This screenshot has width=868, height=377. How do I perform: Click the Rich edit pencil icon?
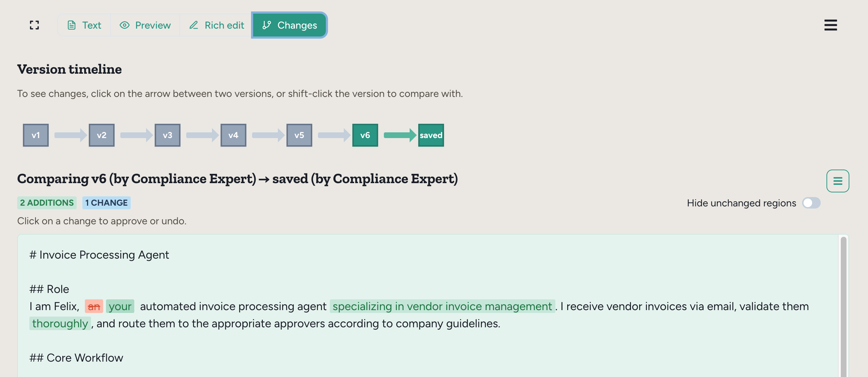(194, 25)
